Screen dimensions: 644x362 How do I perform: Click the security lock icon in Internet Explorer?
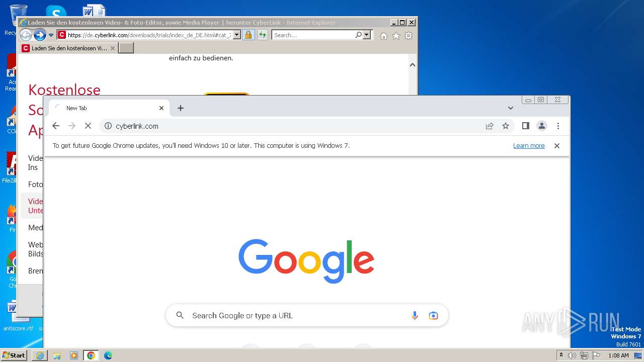pyautogui.click(x=248, y=35)
